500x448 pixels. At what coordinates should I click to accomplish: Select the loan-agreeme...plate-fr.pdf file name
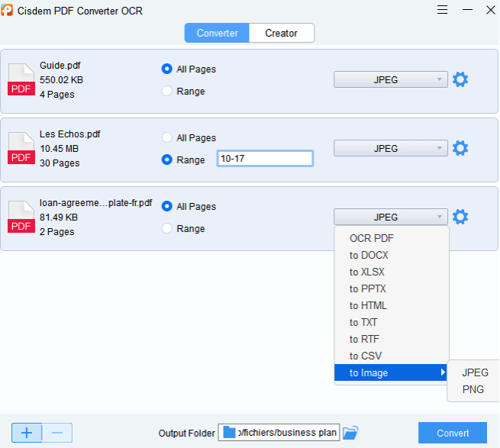95,203
